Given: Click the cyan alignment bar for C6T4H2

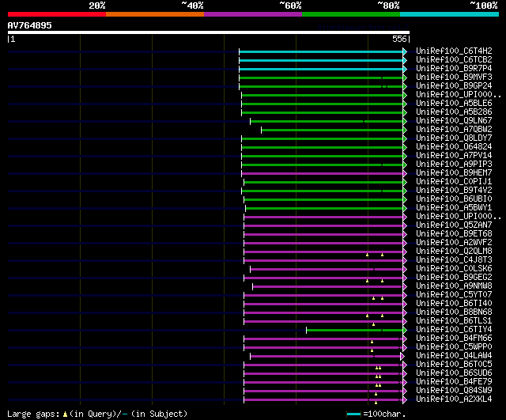Looking at the screenshot, I should (x=321, y=51).
